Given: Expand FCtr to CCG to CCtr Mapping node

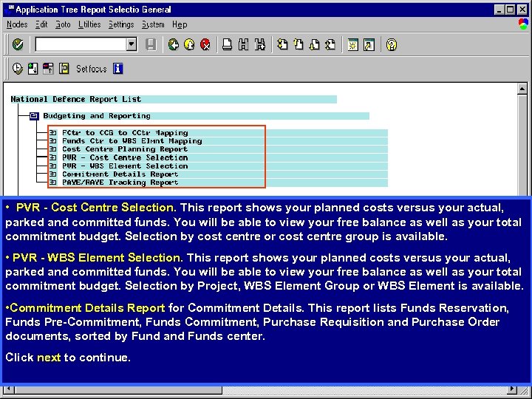Looking at the screenshot, I should pos(53,133).
